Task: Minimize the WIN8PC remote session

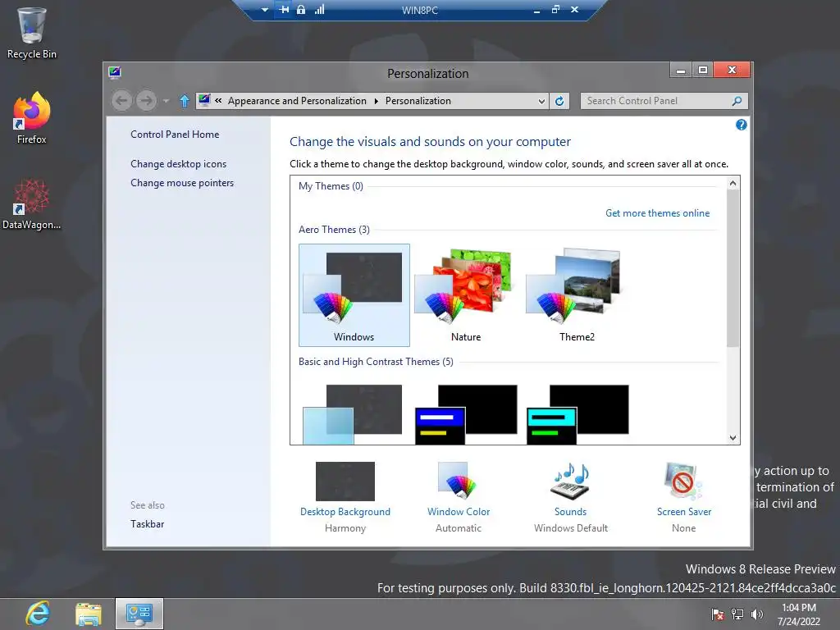Action: point(536,10)
